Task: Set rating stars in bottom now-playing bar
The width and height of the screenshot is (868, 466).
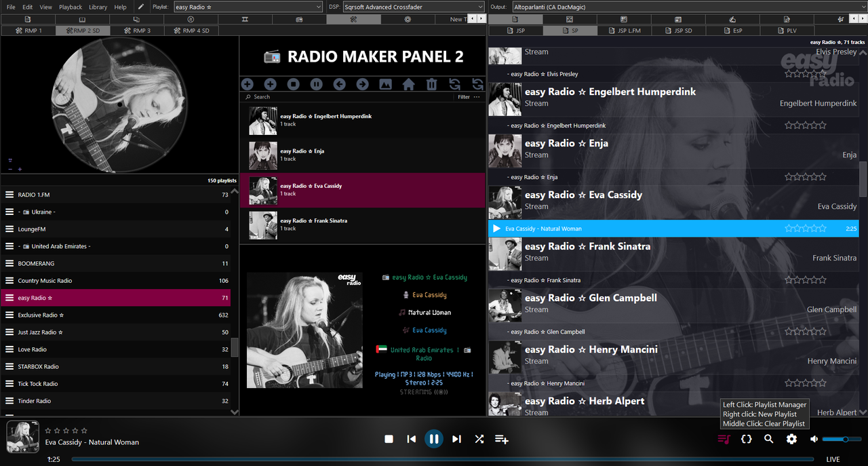Action: click(66, 430)
